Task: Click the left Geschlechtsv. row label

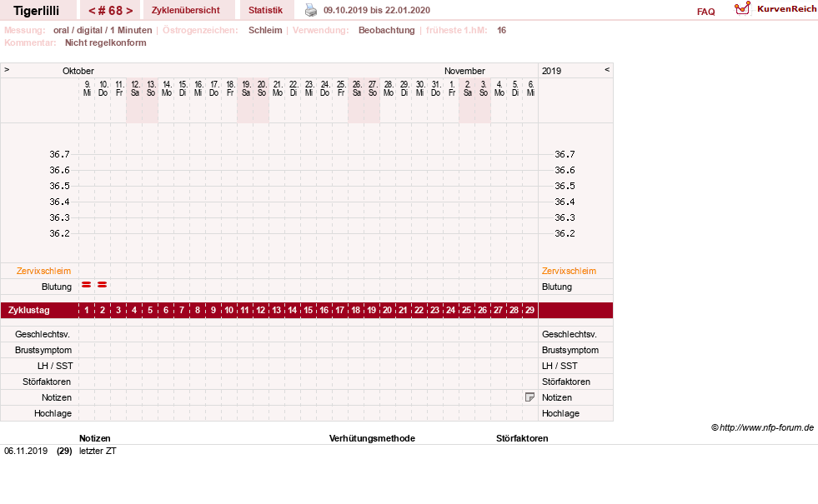Action: coord(43,334)
